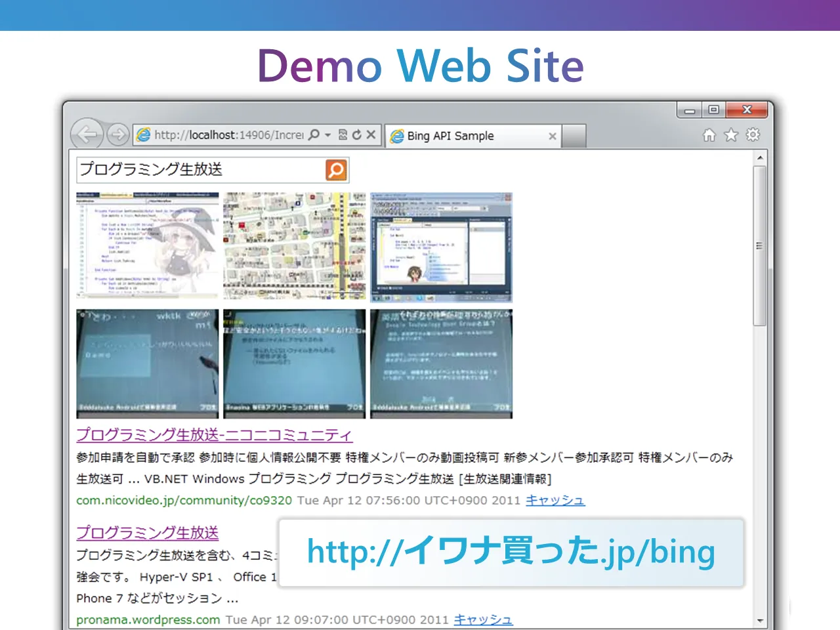The width and height of the screenshot is (840, 630).
Task: Open the second プログラミング生放送 result link
Action: coord(148,533)
